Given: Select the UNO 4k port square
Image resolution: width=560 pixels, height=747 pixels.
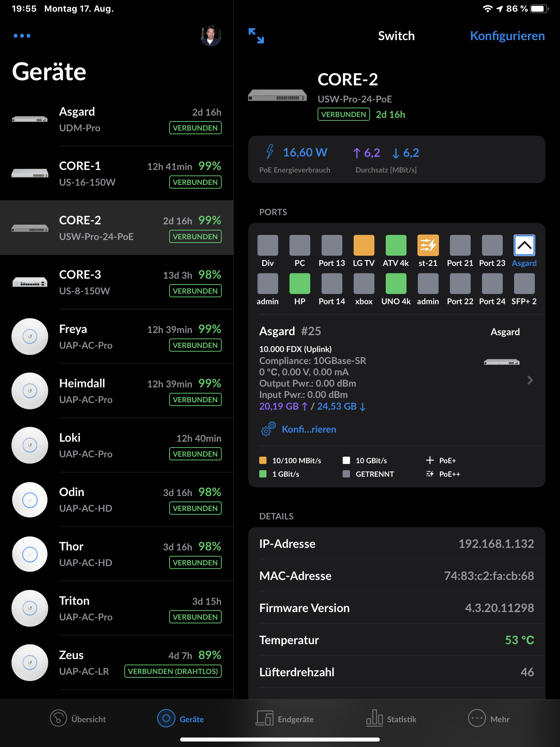Looking at the screenshot, I should click(396, 283).
